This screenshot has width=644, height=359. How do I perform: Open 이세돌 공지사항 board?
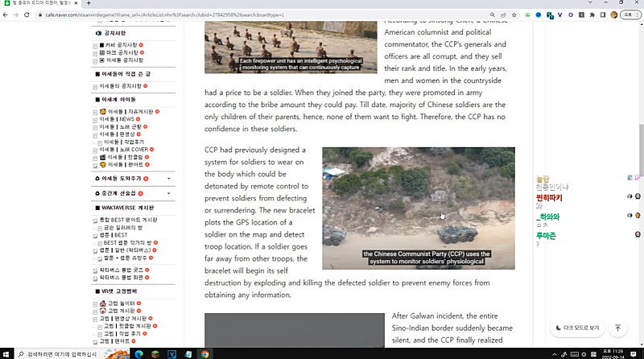[x=122, y=60]
